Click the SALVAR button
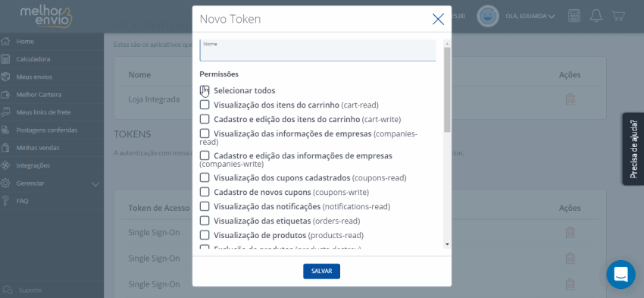This screenshot has height=298, width=644. 321,271
